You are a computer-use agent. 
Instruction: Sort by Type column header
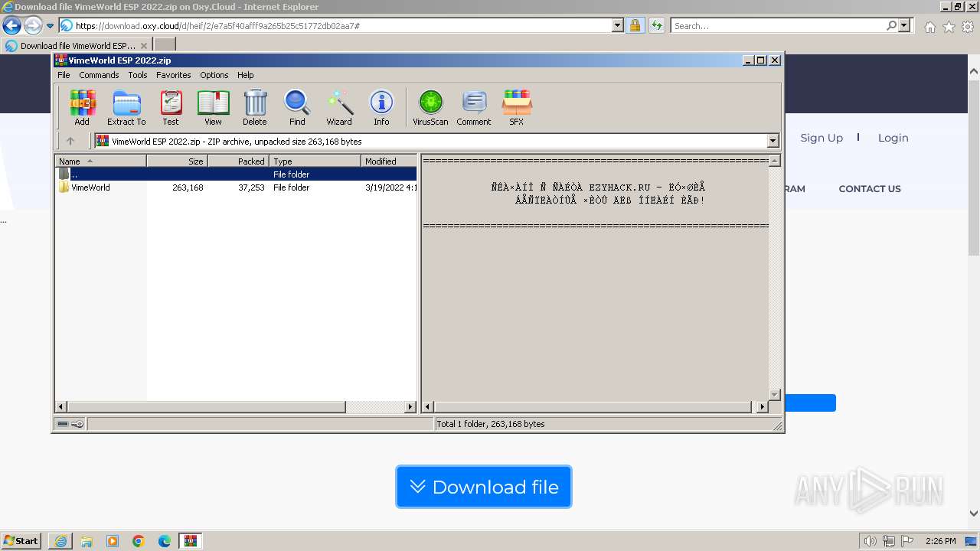point(315,161)
